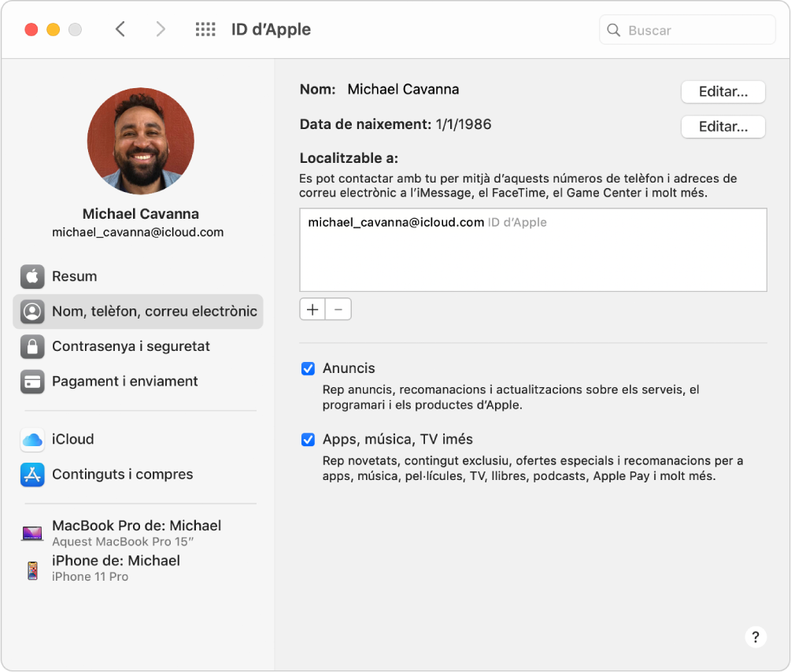Screen dimensions: 791x672
Task: Open help with the question mark button
Action: 755,637
